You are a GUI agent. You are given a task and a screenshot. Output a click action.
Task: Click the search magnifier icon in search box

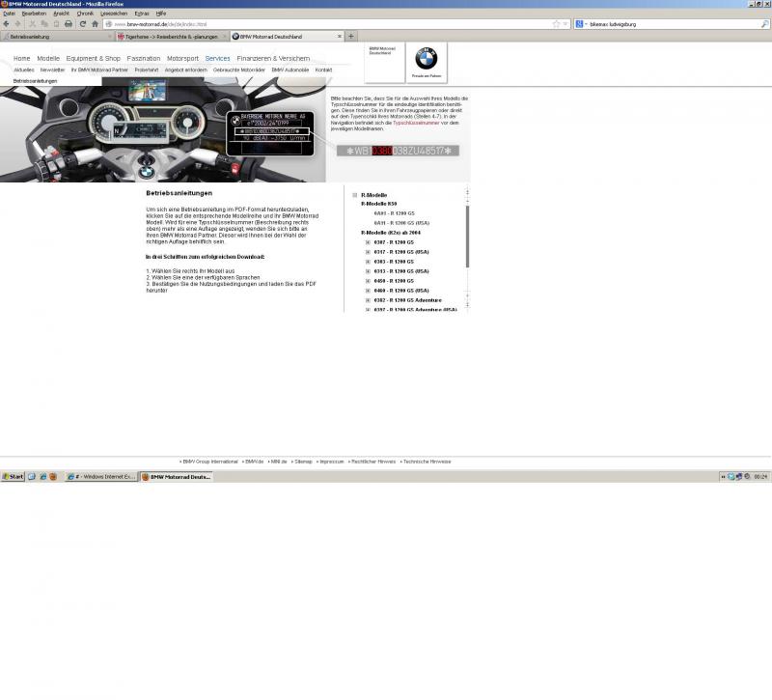click(764, 23)
